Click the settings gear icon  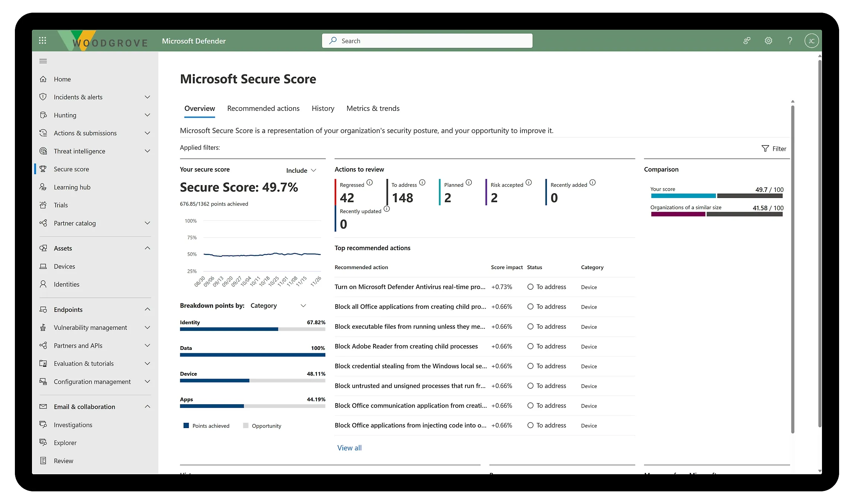click(768, 41)
